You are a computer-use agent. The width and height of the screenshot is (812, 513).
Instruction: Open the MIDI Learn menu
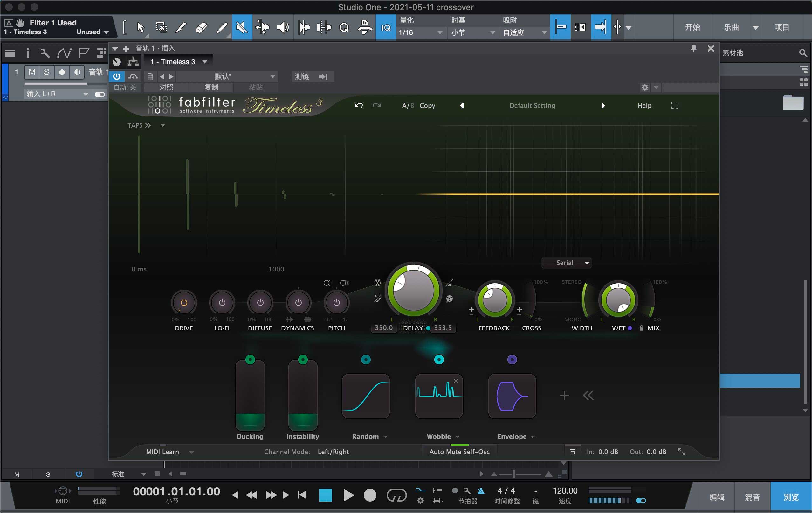pyautogui.click(x=169, y=452)
